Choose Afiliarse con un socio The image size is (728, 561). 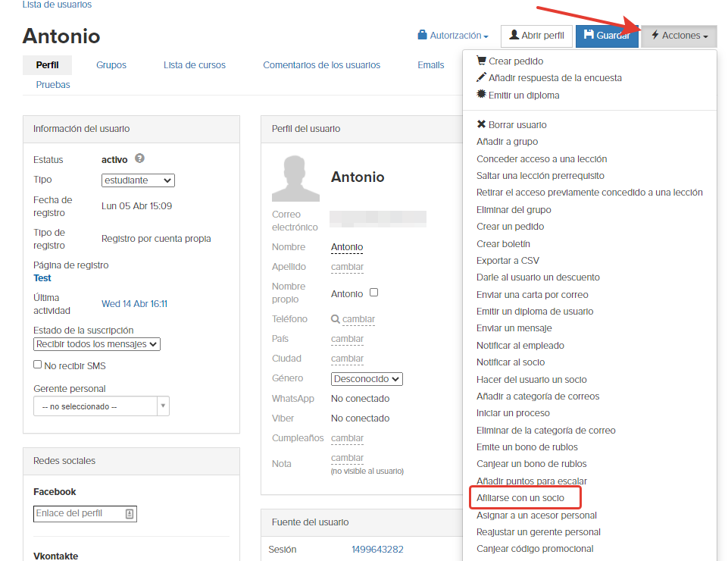coord(520,498)
